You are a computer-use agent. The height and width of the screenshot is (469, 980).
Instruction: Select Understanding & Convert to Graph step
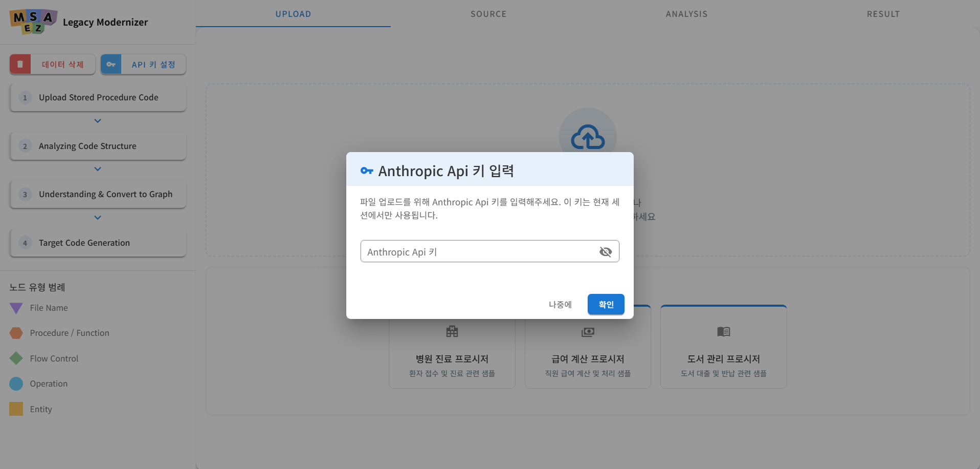pos(98,194)
